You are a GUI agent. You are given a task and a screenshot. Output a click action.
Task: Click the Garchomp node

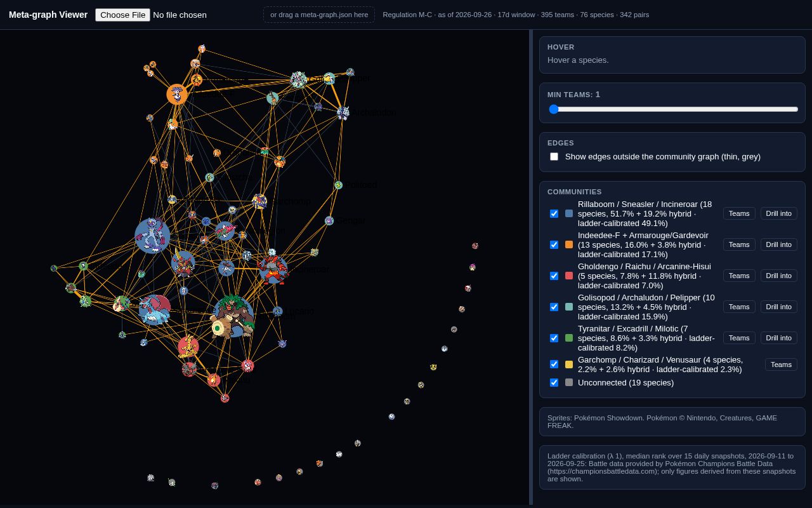(259, 201)
